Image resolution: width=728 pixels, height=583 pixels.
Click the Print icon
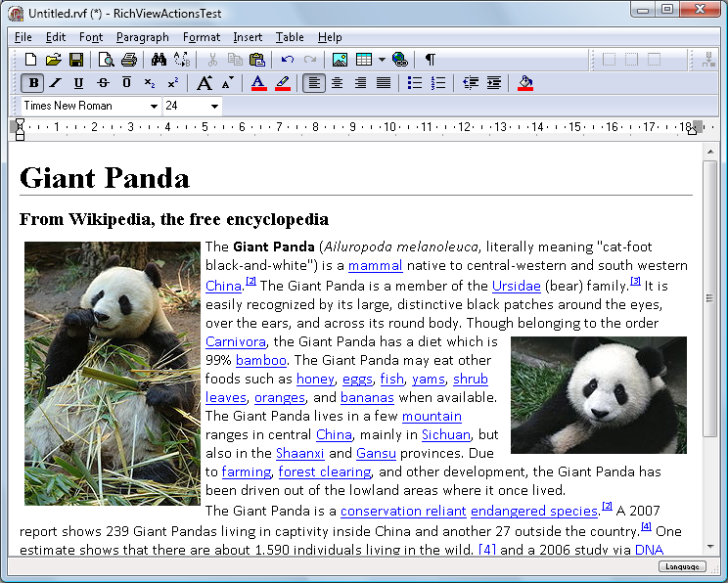coord(128,60)
